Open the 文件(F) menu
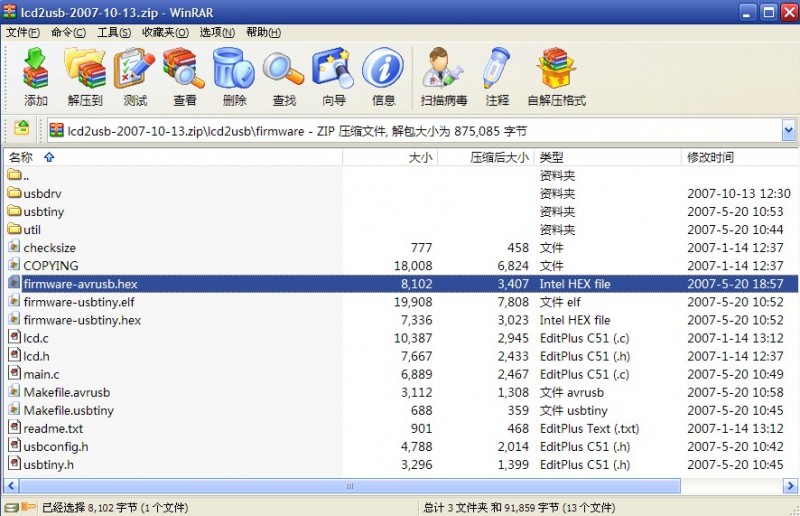Image resolution: width=800 pixels, height=516 pixels. coord(23,33)
